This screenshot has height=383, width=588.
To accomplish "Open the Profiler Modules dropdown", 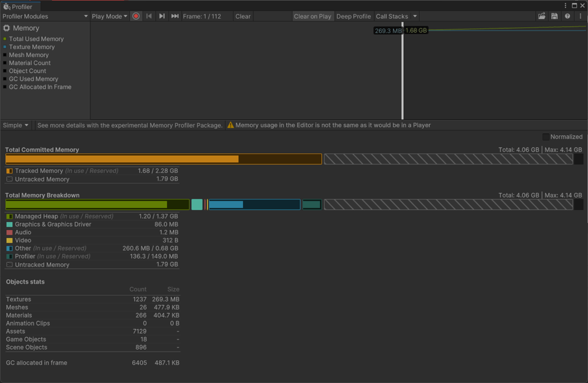I will coord(45,16).
